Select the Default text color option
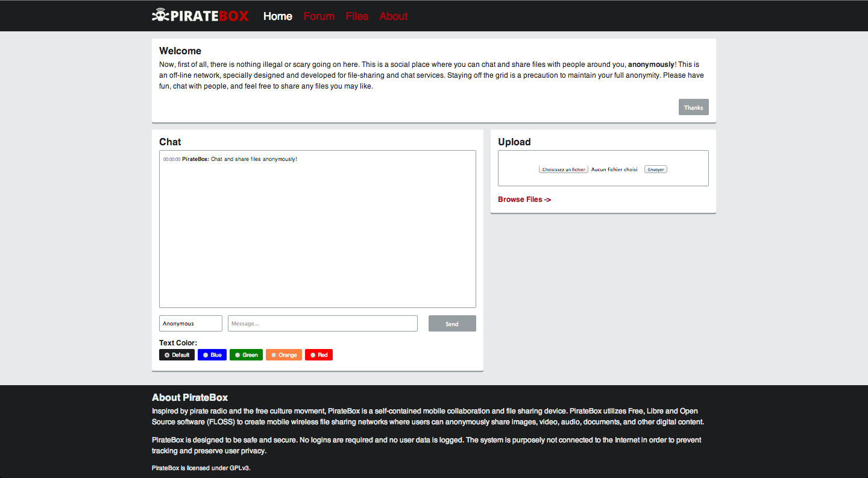 click(x=177, y=355)
